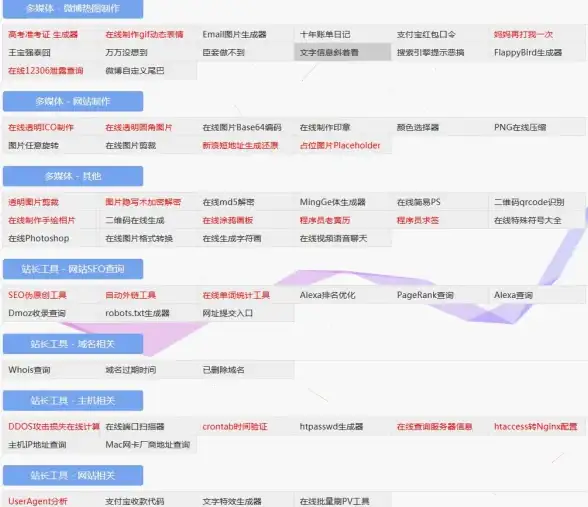Click 站长工具 - 域名相关 header
Screen dimensions: 588x507
pyautogui.click(x=73, y=344)
